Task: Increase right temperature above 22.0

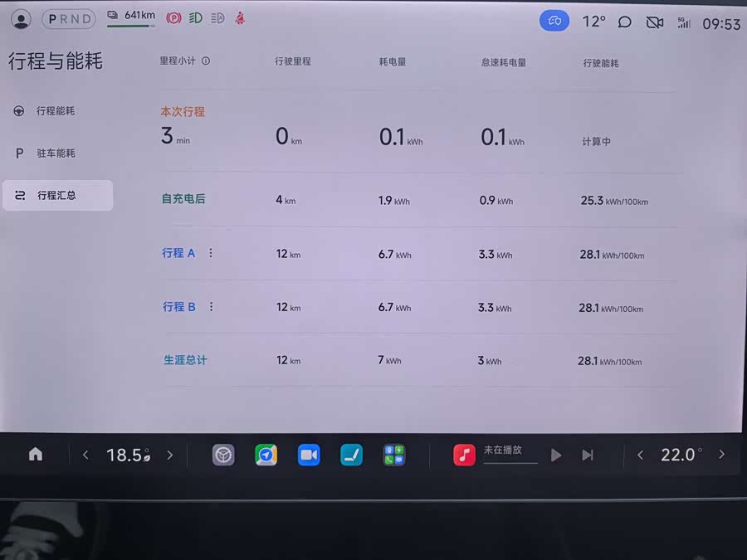Action: coord(721,455)
